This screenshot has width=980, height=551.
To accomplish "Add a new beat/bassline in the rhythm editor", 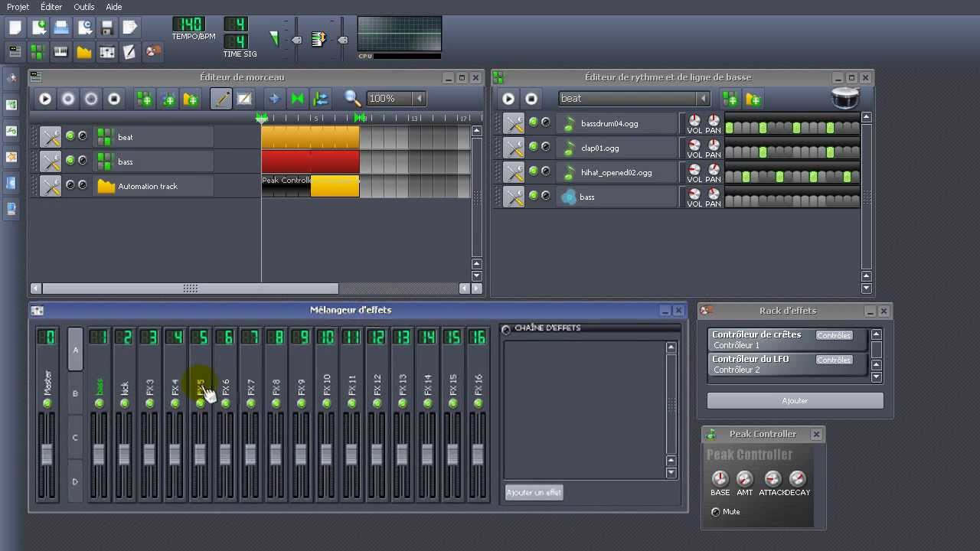I will (x=730, y=99).
